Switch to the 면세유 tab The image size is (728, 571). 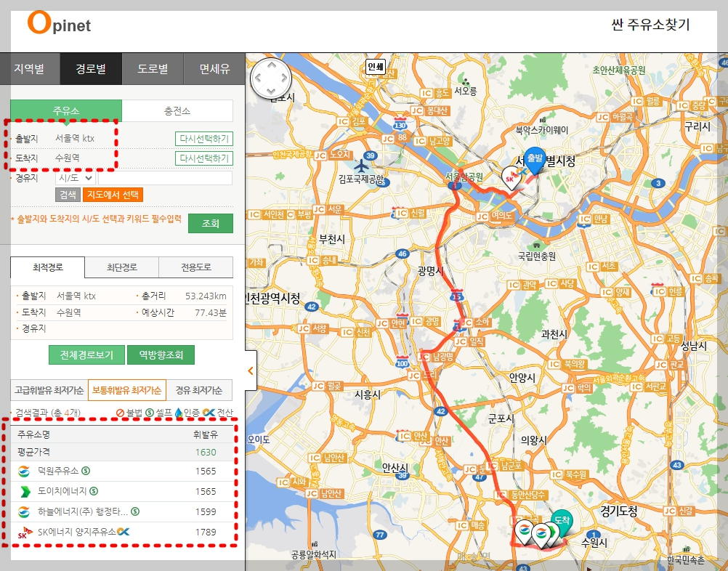tap(214, 69)
